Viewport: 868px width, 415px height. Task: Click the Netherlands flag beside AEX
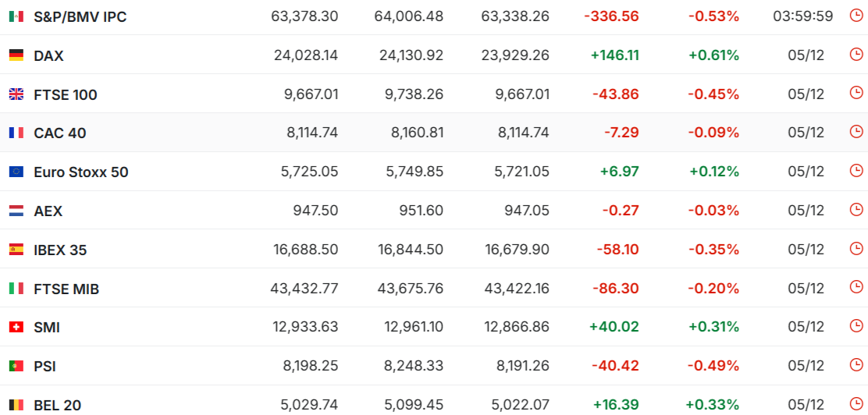16,211
